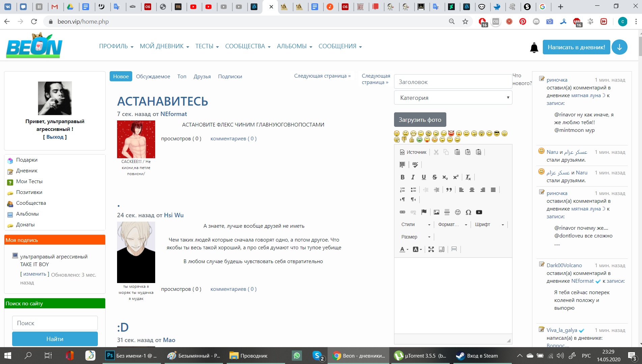Insert an image into the post

point(437,212)
